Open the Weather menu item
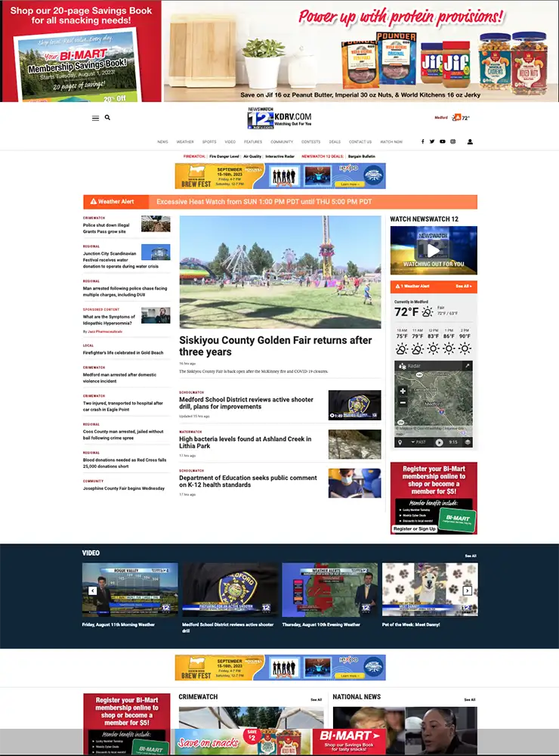The height and width of the screenshot is (756, 559). (x=185, y=142)
